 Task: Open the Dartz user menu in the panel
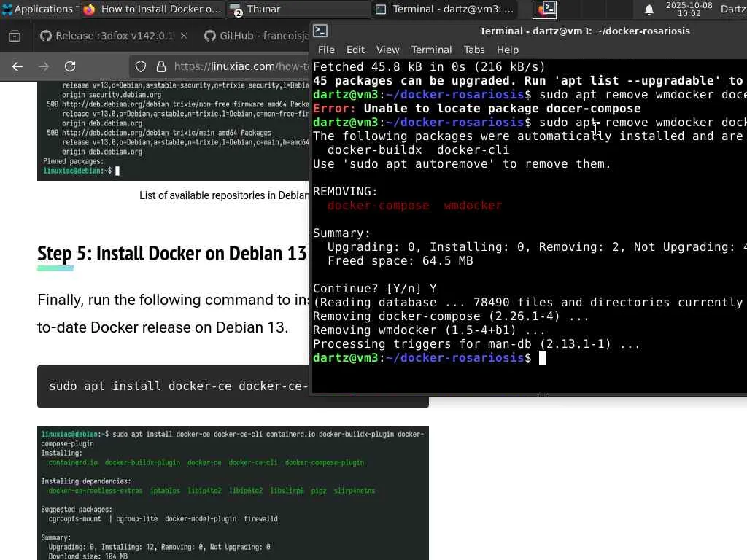733,9
